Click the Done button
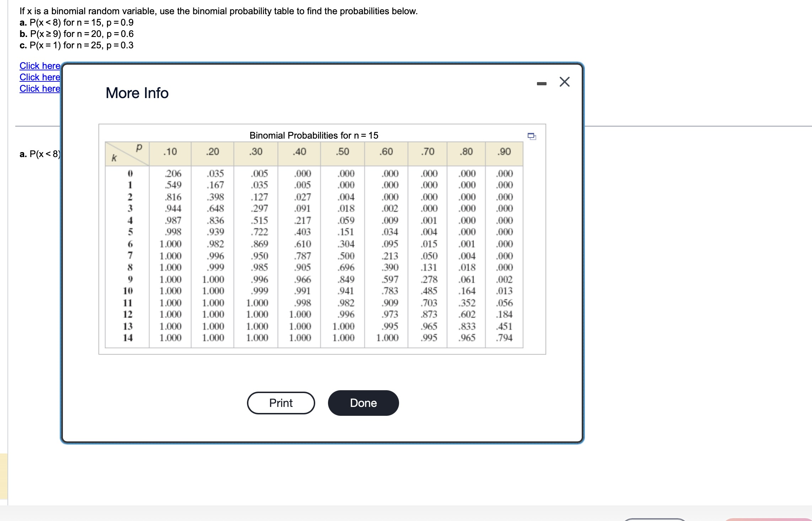The image size is (812, 521). pyautogui.click(x=363, y=403)
